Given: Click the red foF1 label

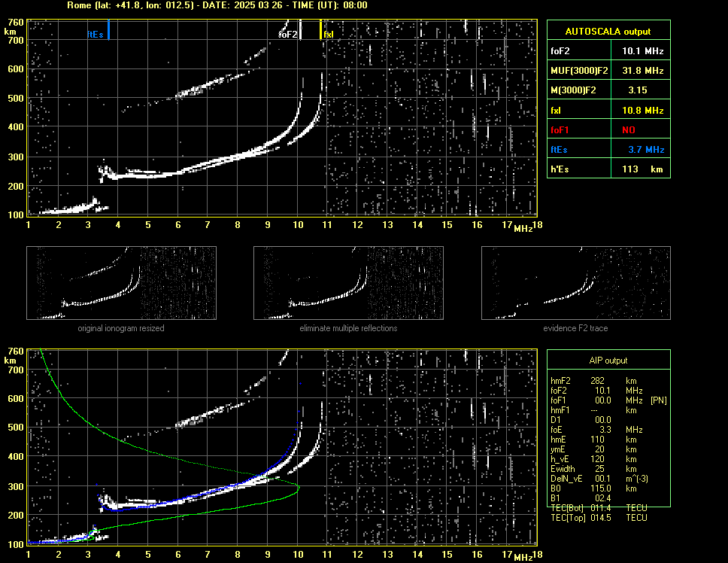Looking at the screenshot, I should [559, 130].
